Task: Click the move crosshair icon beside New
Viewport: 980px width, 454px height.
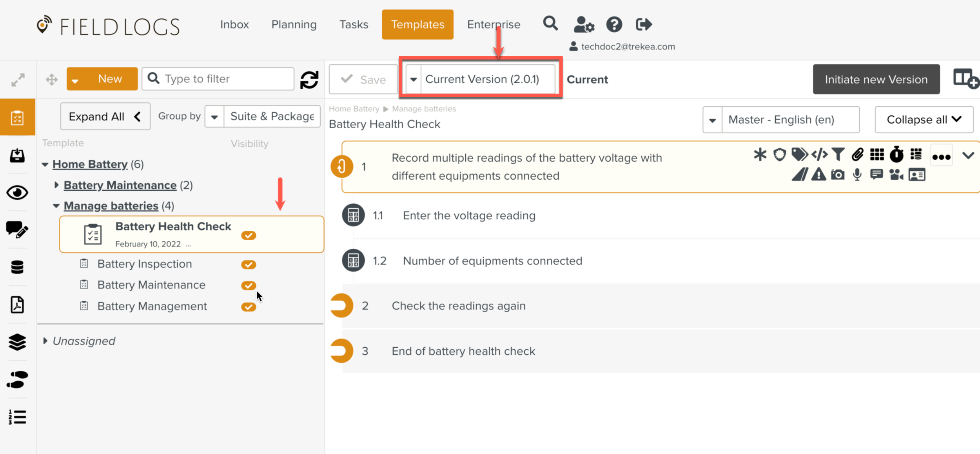Action: [52, 80]
